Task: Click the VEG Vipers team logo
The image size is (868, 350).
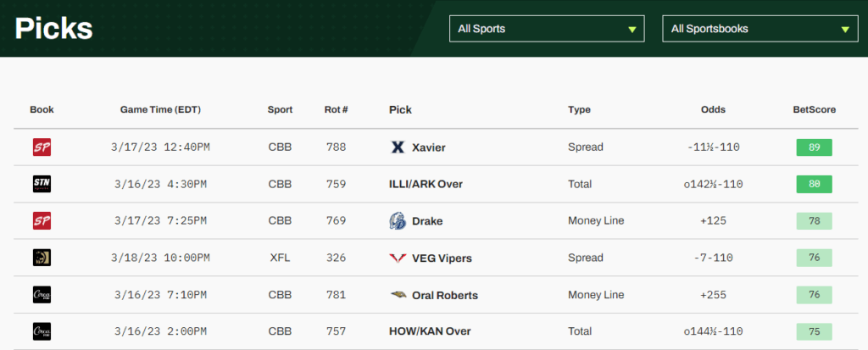Action: click(x=397, y=258)
